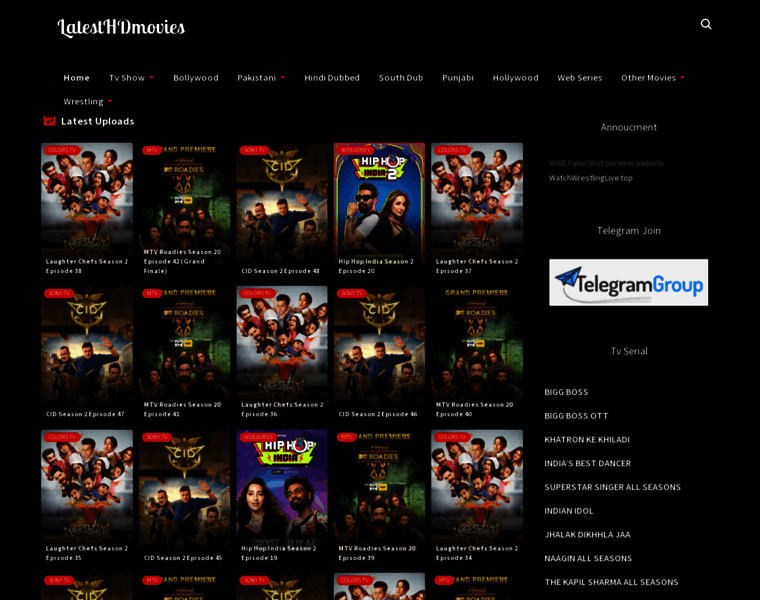
Task: Click the 'CID Season 2 Episode 46' title
Action: point(378,414)
